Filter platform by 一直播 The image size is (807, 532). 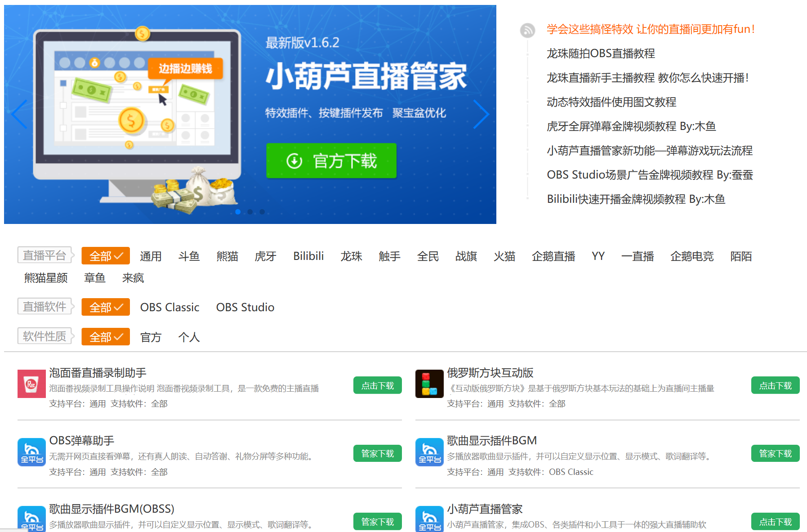(x=638, y=256)
